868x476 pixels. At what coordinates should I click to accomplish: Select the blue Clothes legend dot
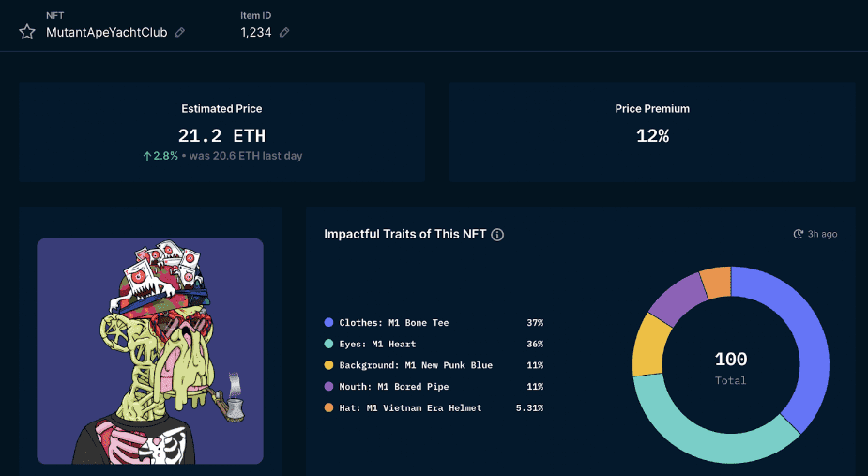pyautogui.click(x=328, y=323)
